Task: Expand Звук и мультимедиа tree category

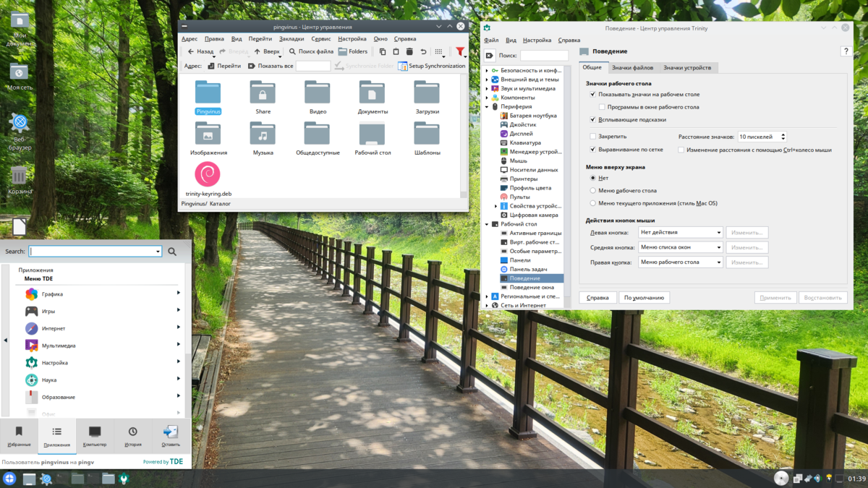Action: pos(487,89)
